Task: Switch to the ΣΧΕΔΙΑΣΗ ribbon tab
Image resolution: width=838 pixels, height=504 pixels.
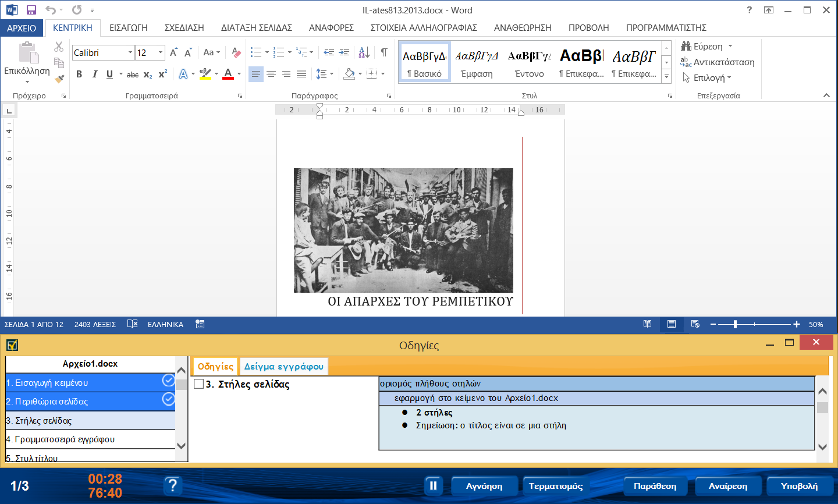Action: click(184, 28)
